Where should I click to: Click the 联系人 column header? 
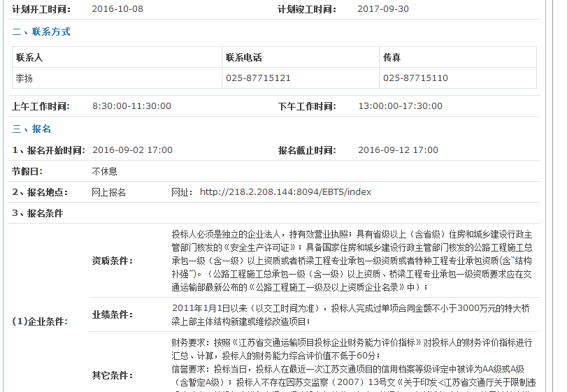pos(29,58)
